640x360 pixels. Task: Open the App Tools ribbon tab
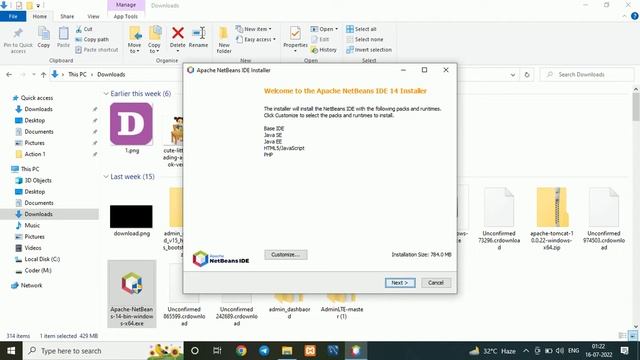click(126, 16)
